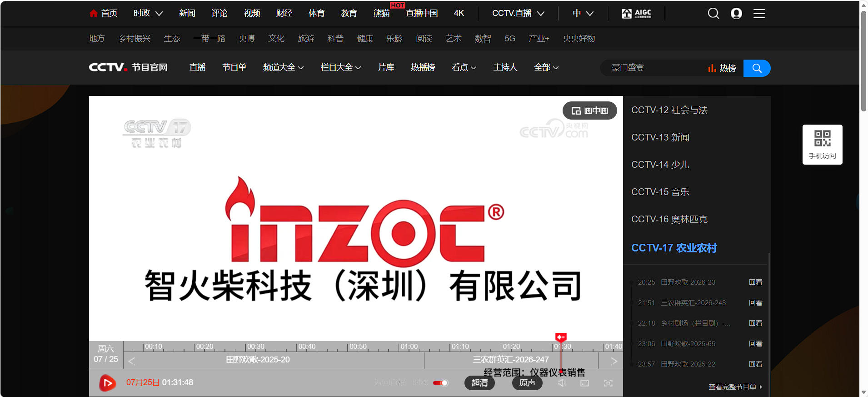The width and height of the screenshot is (868, 397).
Task: Expand the 时政 dropdown
Action: tap(148, 13)
